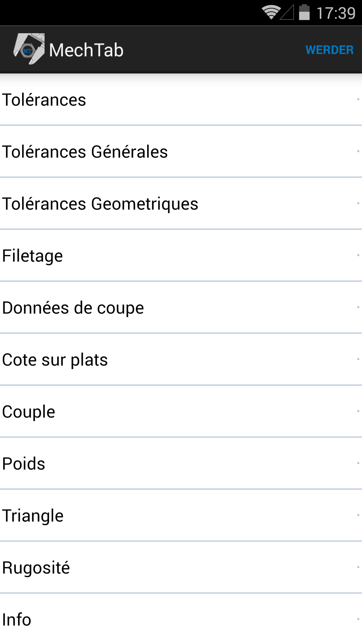Open the Couple torque section

point(181,411)
